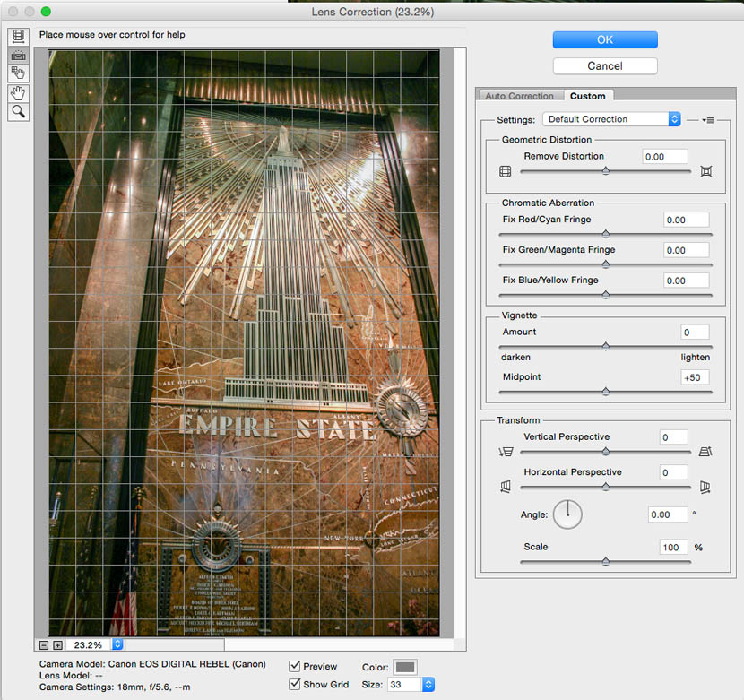Select the Remove Distortion tool
The width and height of the screenshot is (744, 700).
point(18,37)
